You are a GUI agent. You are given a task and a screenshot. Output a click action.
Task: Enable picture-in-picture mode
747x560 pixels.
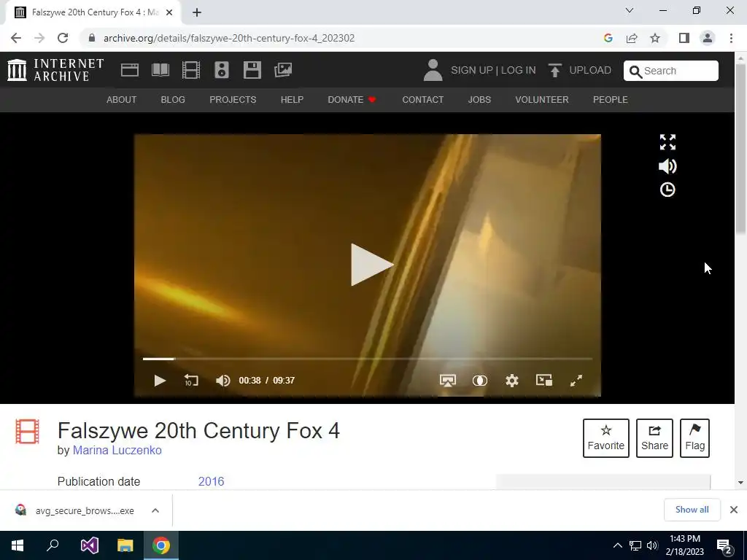[x=544, y=380]
